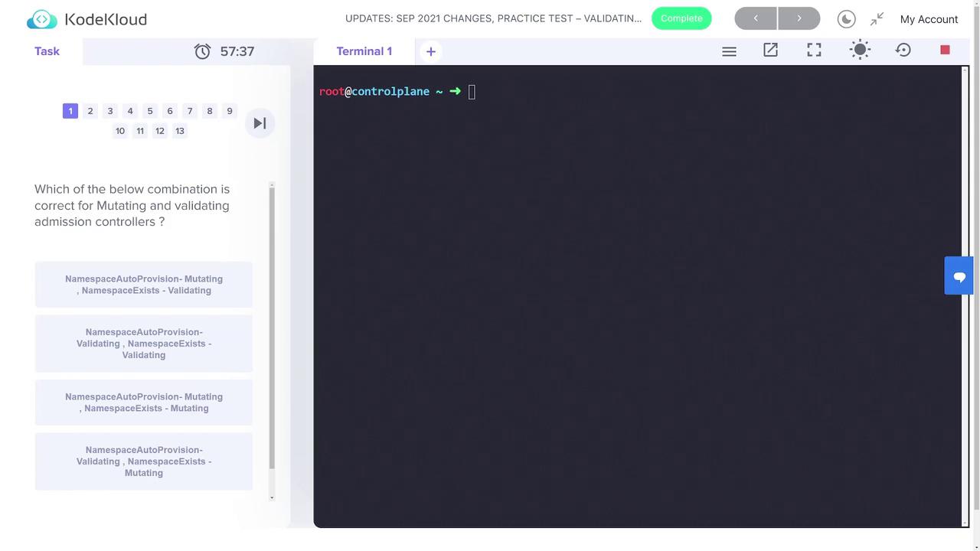Add a new terminal tab
Image resolution: width=980 pixels, height=551 pixels.
[x=431, y=51]
